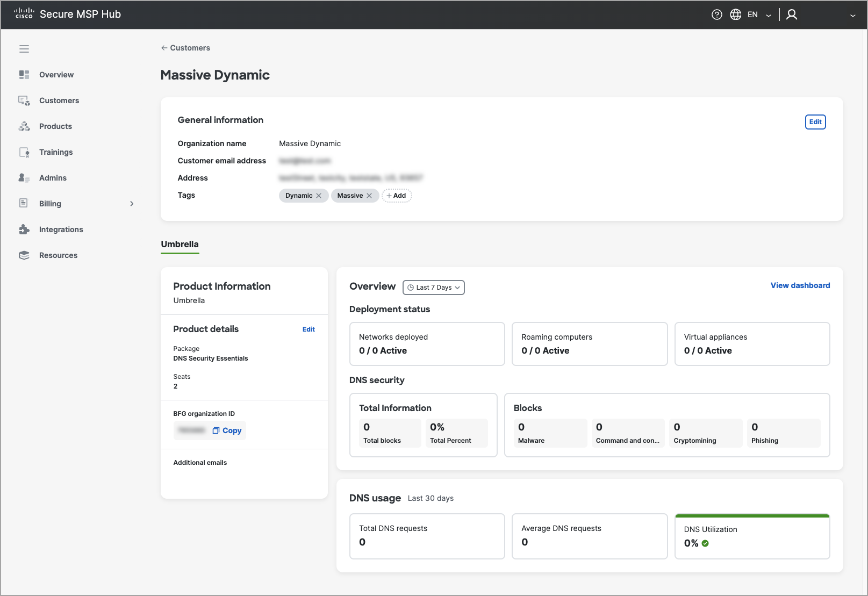Click the Networks deployed card

[x=427, y=344]
